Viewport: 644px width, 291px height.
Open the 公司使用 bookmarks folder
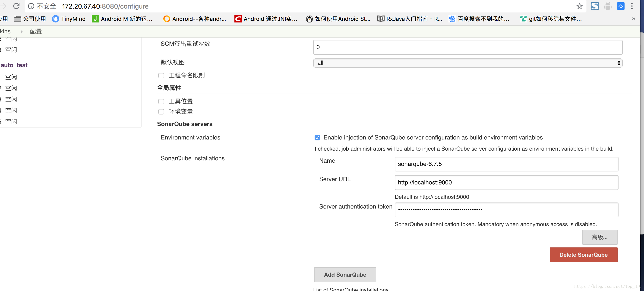click(30, 19)
